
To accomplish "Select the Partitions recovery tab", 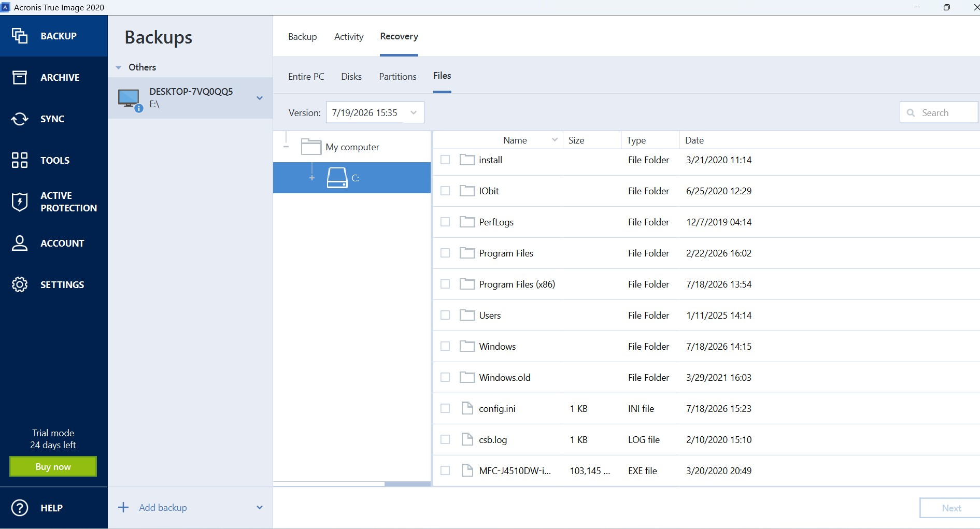I will point(397,76).
